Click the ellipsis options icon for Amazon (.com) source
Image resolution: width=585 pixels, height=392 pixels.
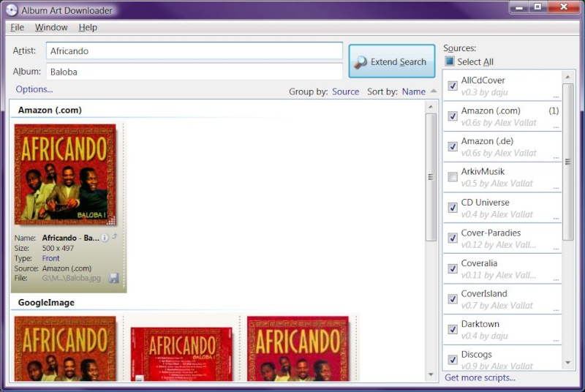tap(556, 127)
